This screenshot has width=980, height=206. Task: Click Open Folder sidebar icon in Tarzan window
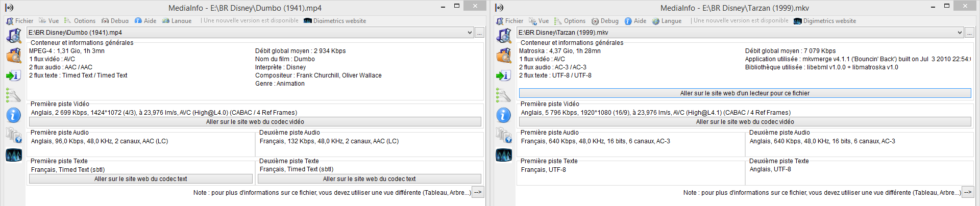coord(504,55)
